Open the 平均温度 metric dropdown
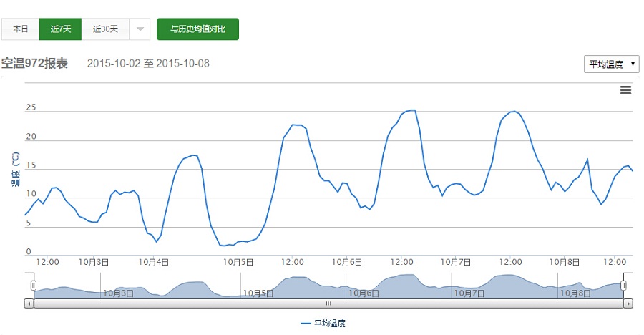The image size is (644, 335). [x=611, y=64]
